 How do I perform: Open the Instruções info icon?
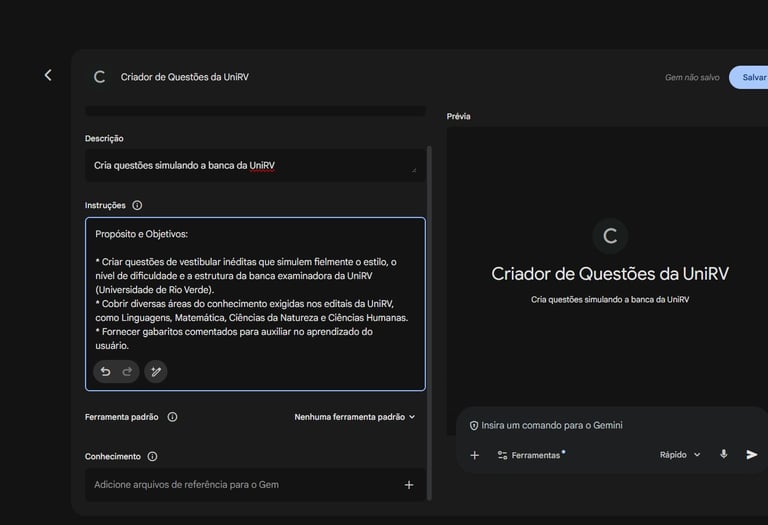tap(137, 205)
